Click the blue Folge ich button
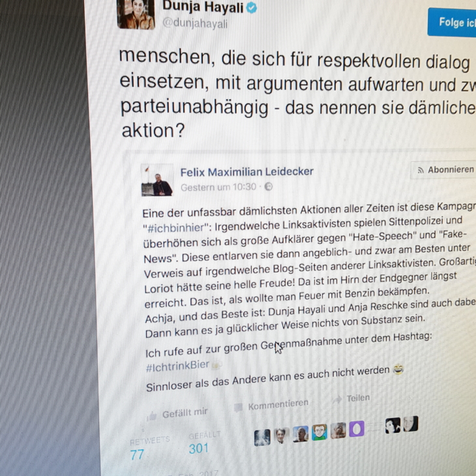476x476 pixels. click(x=452, y=22)
